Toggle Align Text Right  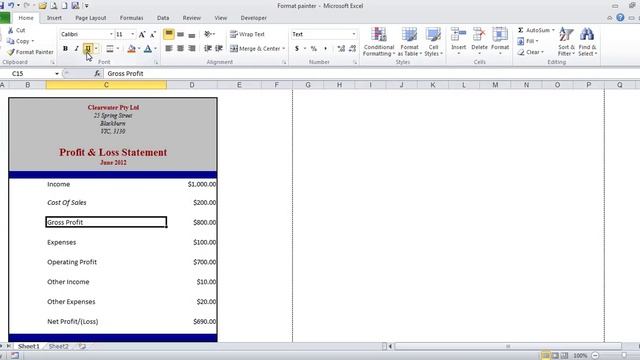pos(191,49)
